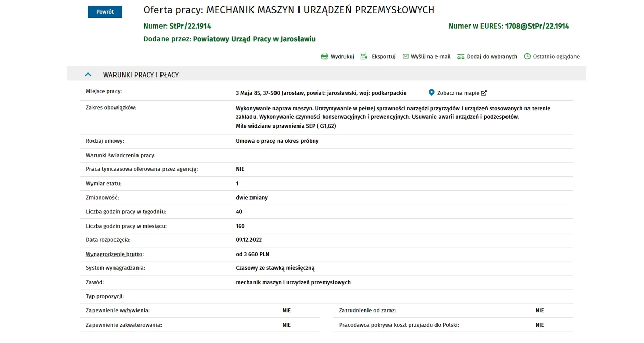The image size is (644, 343).
Task: Click Powiatowy Urząd Pracy w Jarosławiu text
Action: (254, 39)
